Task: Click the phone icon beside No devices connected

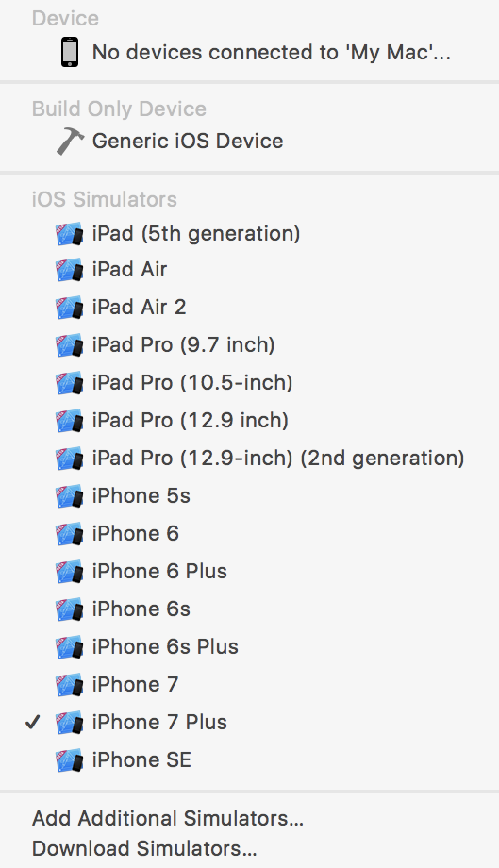Action: pyautogui.click(x=70, y=53)
